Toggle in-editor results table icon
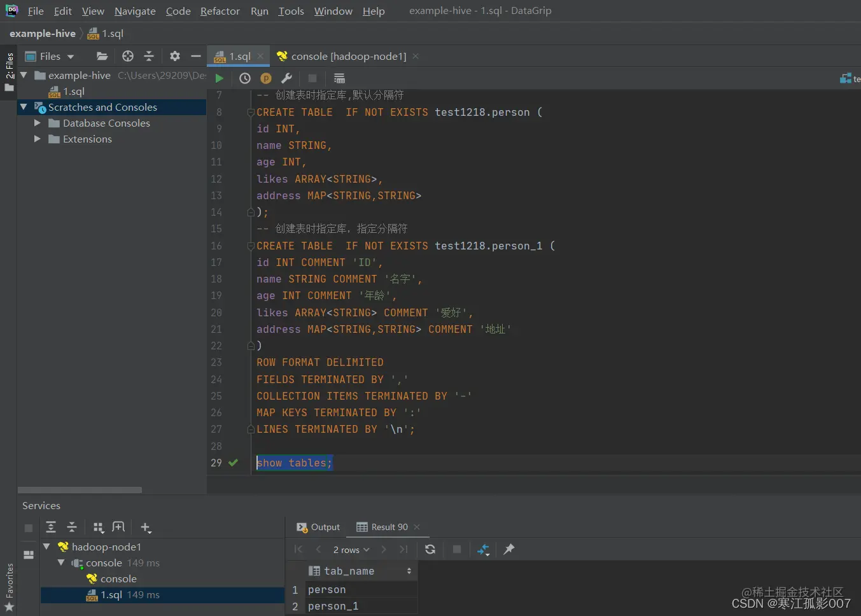Image resolution: width=861 pixels, height=616 pixels. 339,78
